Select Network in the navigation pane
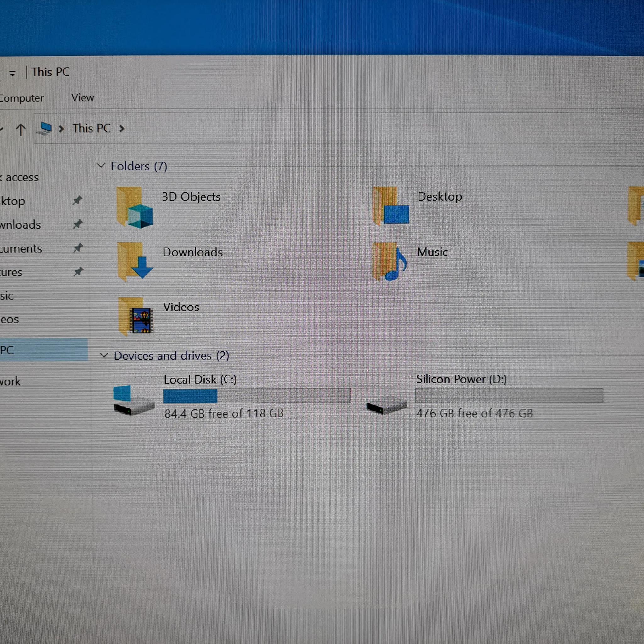644x644 pixels. (10, 381)
